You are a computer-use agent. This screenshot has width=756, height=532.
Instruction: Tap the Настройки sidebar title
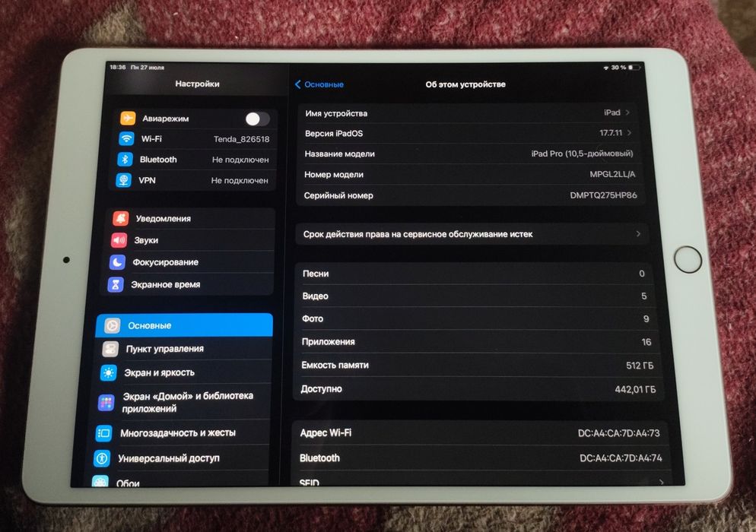(x=197, y=84)
